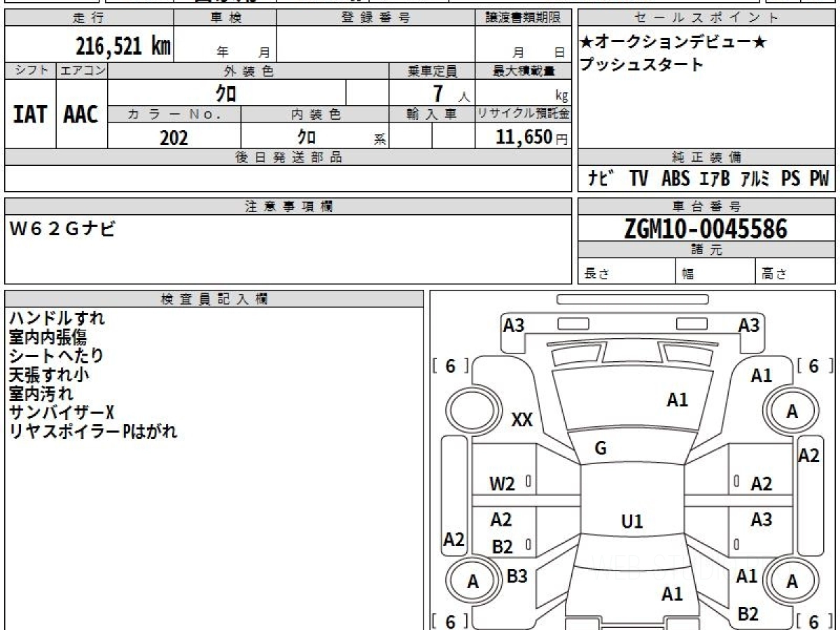Click the B3 mark on the diagram

point(517,576)
